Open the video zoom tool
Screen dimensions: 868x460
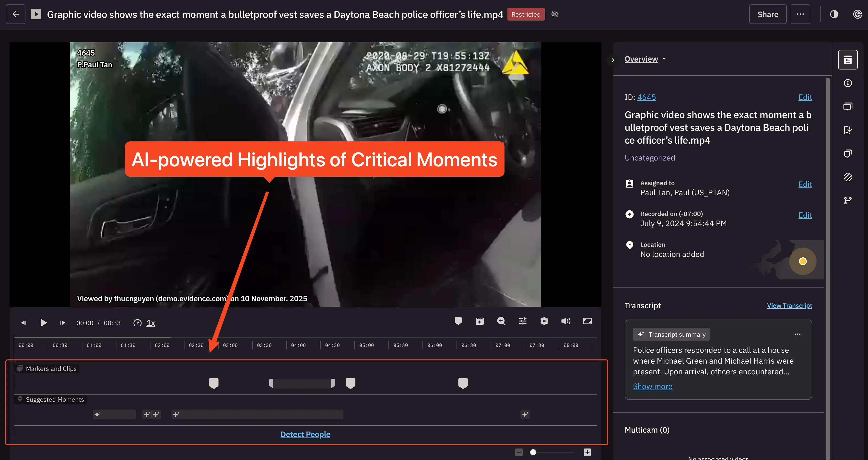tap(501, 321)
